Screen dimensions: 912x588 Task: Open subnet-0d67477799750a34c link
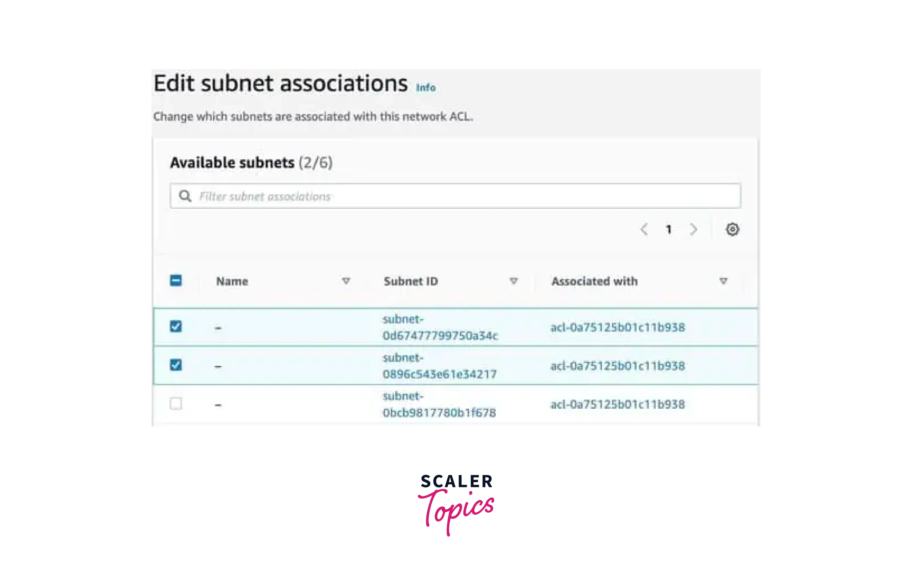[440, 328]
